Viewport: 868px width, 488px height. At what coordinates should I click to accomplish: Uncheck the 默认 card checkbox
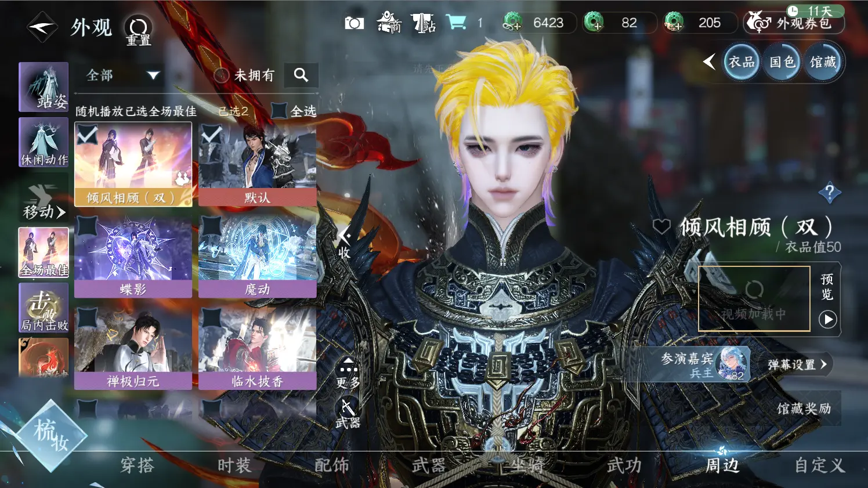click(x=212, y=134)
